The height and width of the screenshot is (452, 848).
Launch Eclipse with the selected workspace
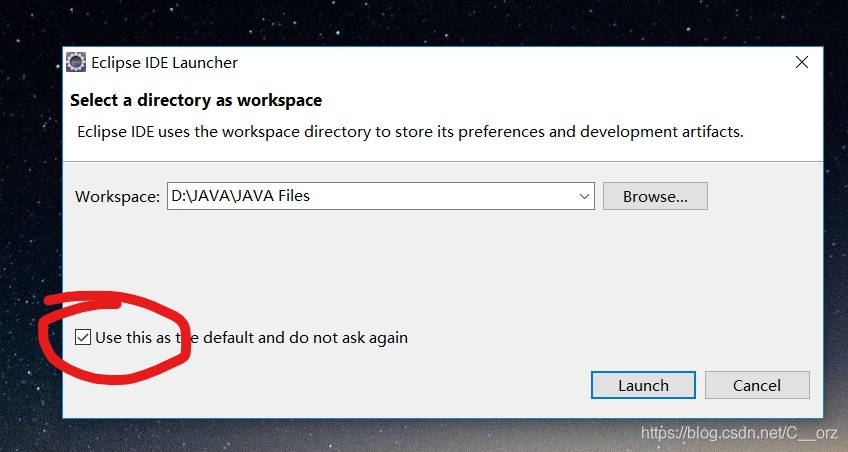click(x=643, y=385)
